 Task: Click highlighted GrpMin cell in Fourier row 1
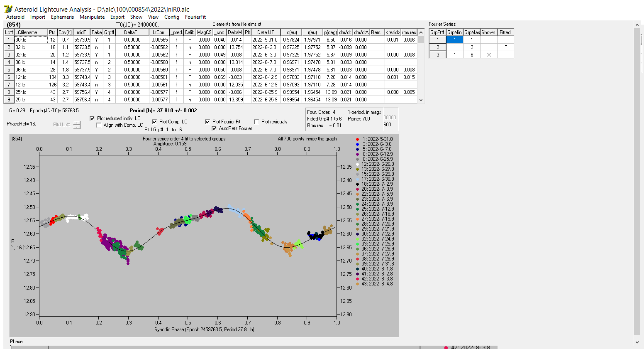click(454, 40)
